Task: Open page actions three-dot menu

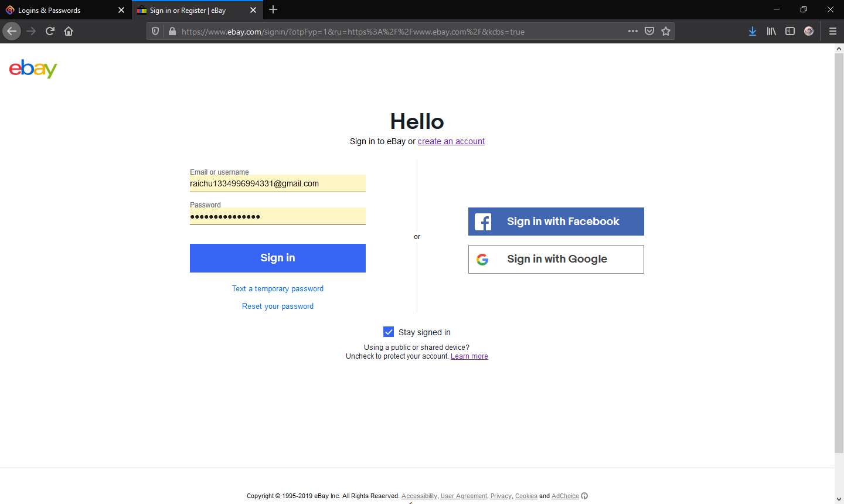Action: (633, 31)
